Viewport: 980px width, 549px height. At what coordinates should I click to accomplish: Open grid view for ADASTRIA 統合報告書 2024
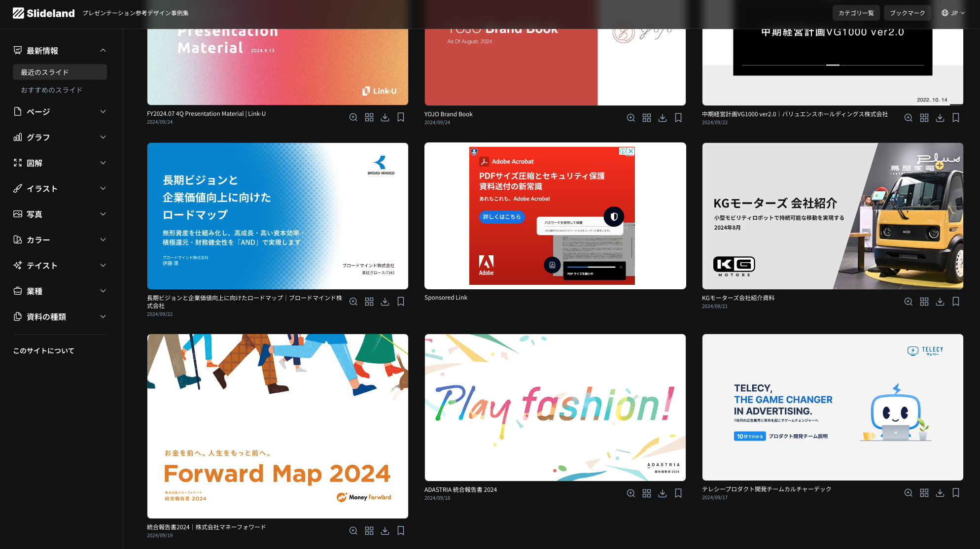[646, 493]
